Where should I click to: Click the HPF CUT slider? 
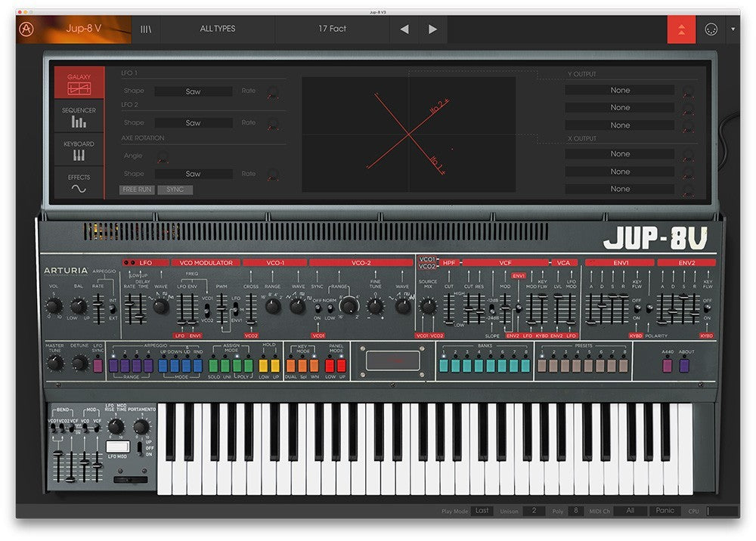(x=449, y=308)
